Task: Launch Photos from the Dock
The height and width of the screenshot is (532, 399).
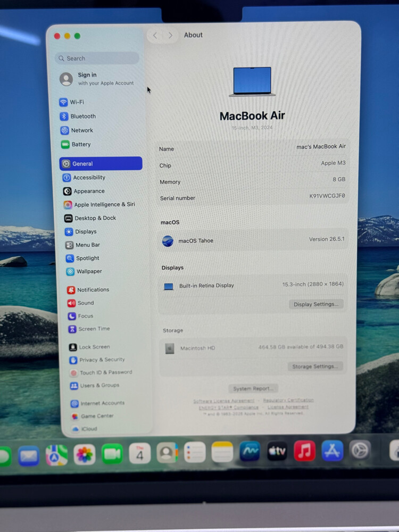Action: (84, 454)
